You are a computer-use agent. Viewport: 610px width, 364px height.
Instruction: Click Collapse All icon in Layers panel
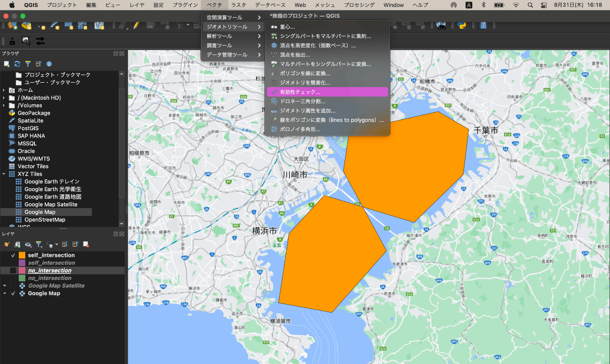click(x=75, y=244)
